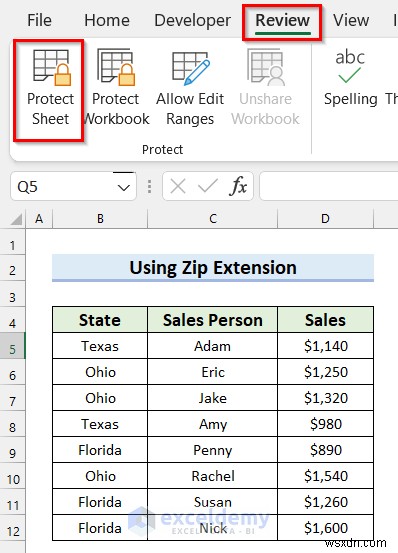Select the Florida cell in Penny's row
The image size is (398, 553).
click(x=100, y=450)
